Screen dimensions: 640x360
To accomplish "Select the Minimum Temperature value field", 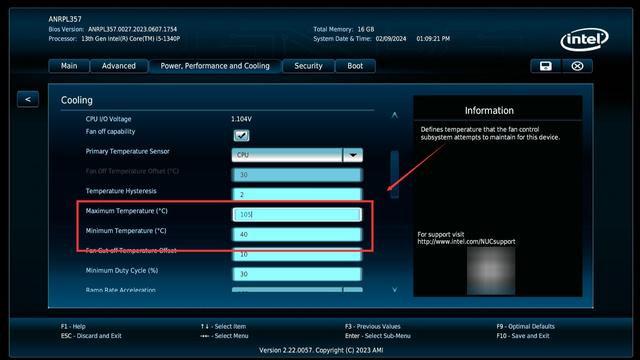I will (297, 234).
